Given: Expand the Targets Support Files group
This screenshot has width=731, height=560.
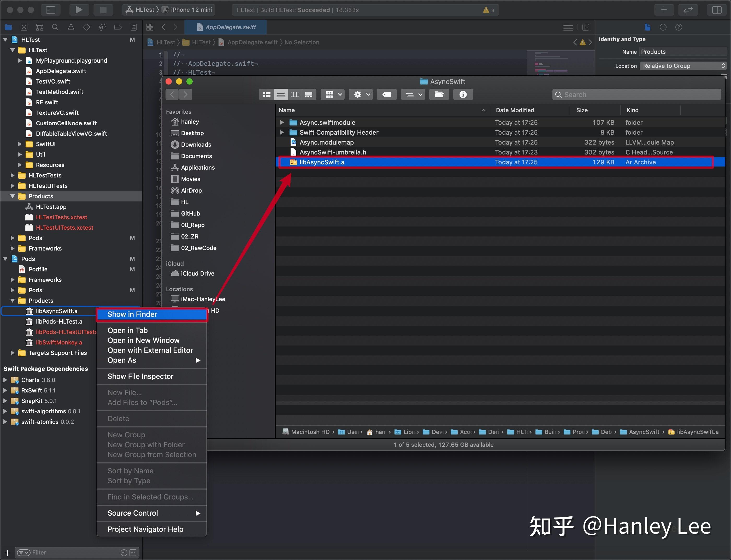Looking at the screenshot, I should (12, 353).
